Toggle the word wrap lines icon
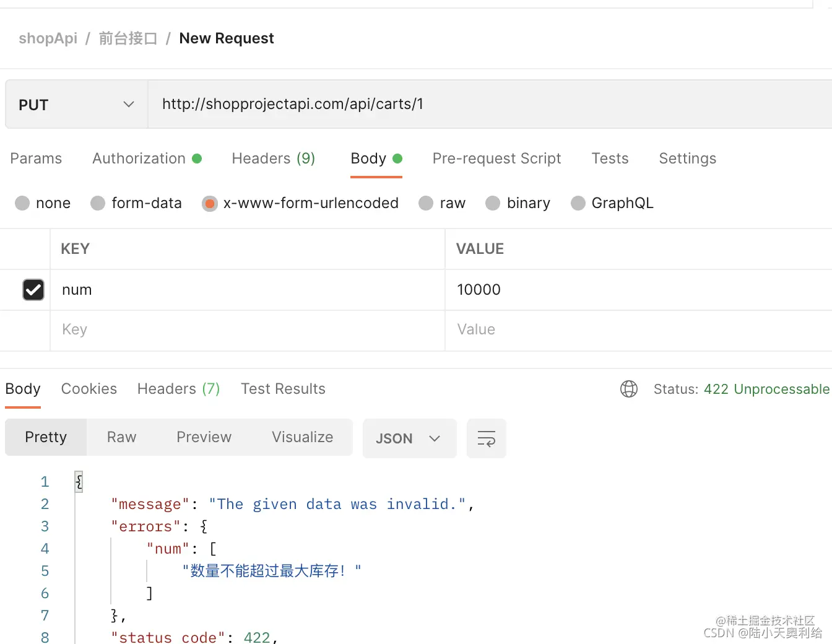 487,438
